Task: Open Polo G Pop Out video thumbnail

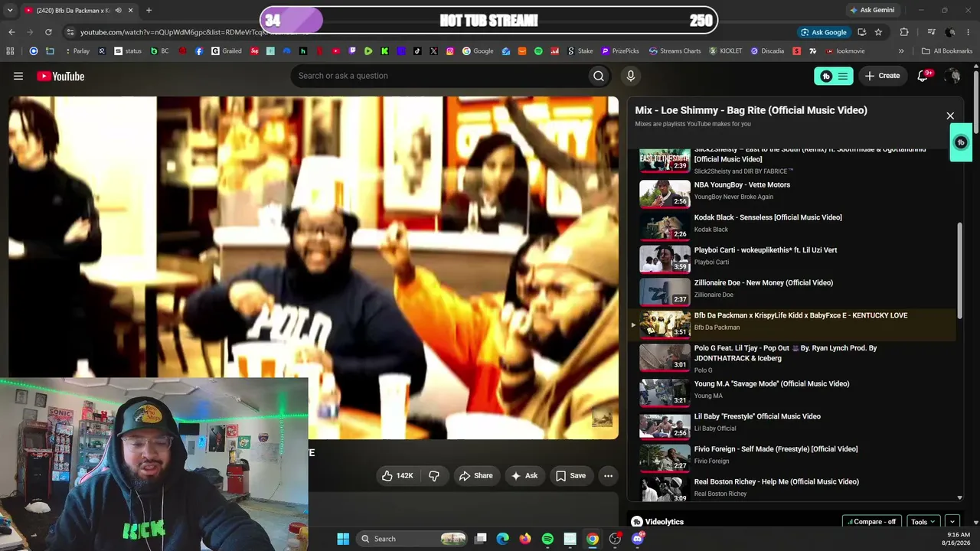Action: tap(665, 357)
